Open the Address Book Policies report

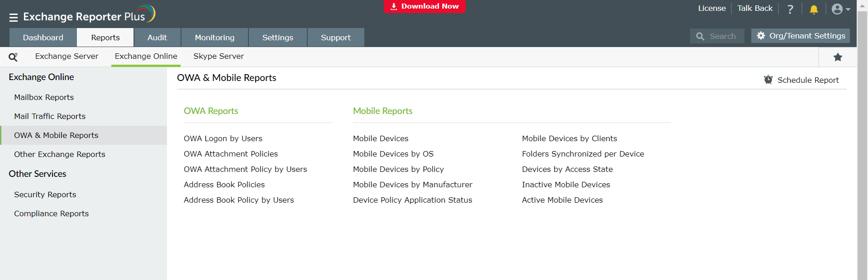click(x=224, y=185)
